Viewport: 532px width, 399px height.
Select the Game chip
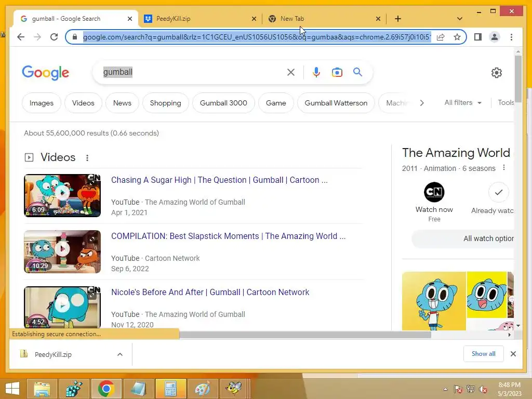(x=276, y=103)
